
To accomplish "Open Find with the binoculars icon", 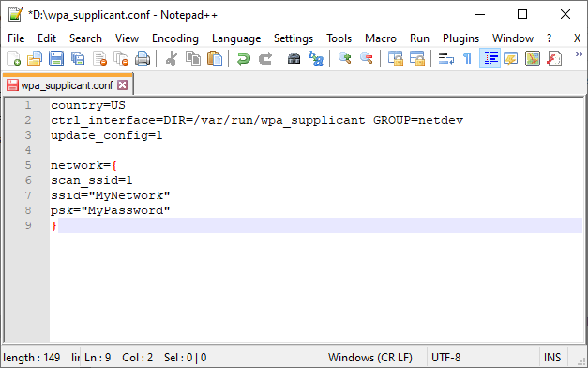I will tap(294, 58).
